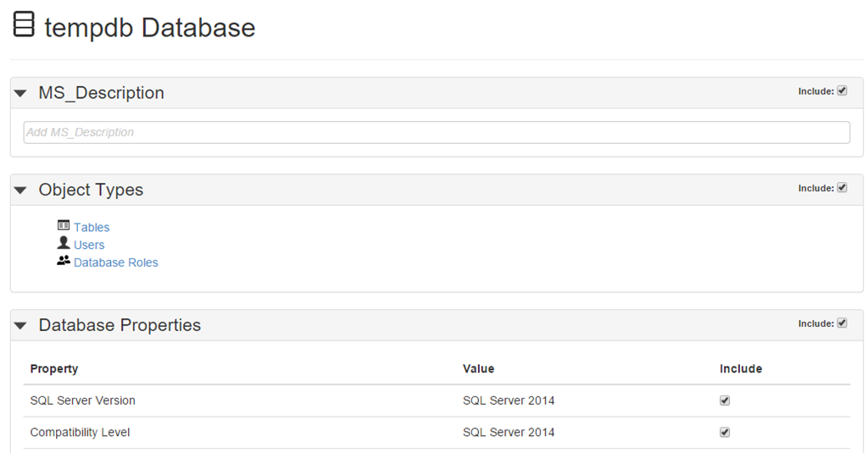
Task: Open the Tables link
Action: (92, 227)
